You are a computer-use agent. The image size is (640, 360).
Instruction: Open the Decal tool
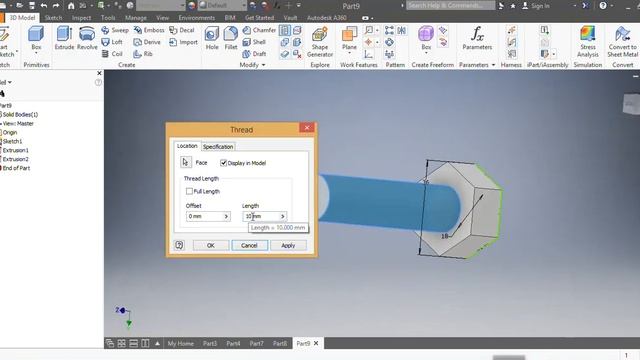click(x=182, y=30)
